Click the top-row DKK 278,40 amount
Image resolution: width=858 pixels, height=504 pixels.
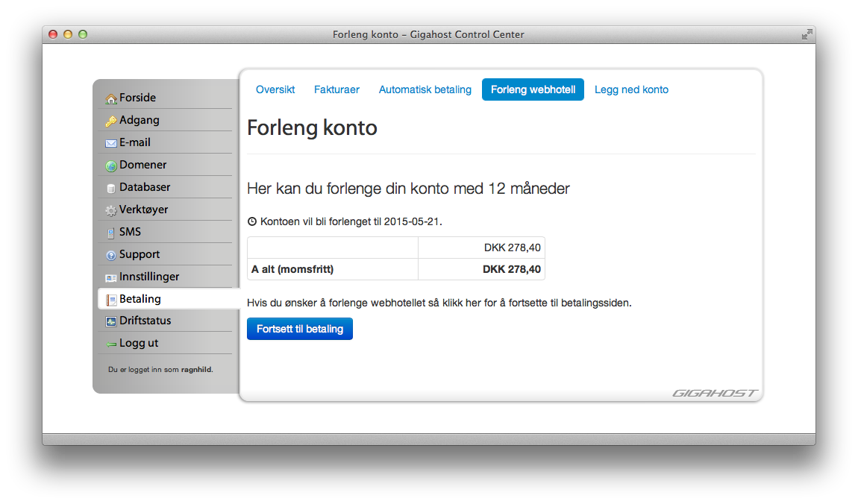point(512,248)
